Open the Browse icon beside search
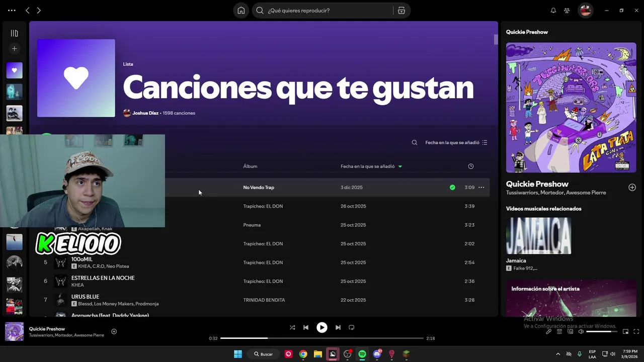644x362 pixels. point(401,10)
